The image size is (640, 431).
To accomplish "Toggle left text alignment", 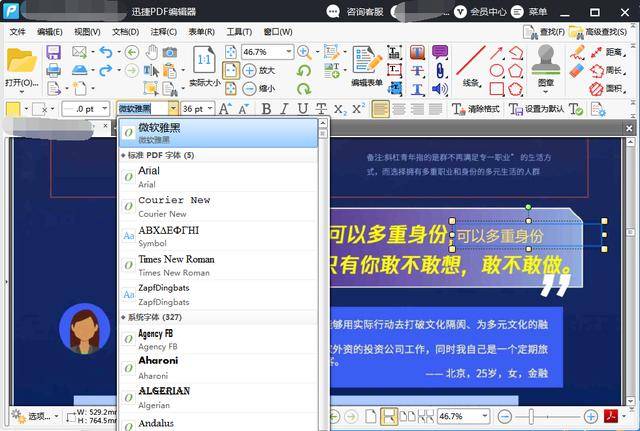I will click(x=380, y=109).
